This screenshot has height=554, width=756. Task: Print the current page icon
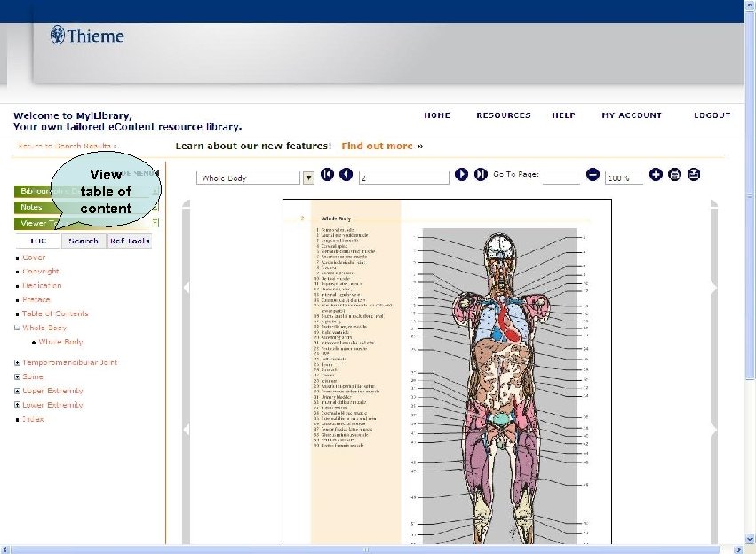coord(674,174)
